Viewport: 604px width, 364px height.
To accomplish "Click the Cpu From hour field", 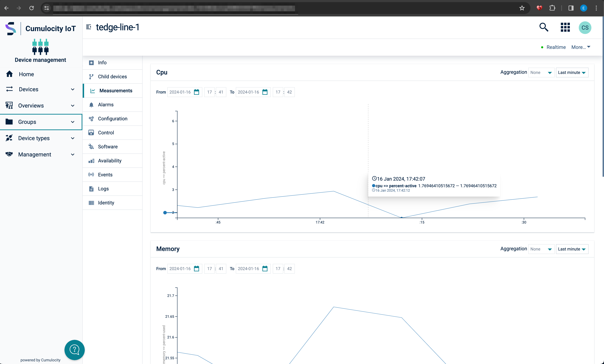I will 209,92.
